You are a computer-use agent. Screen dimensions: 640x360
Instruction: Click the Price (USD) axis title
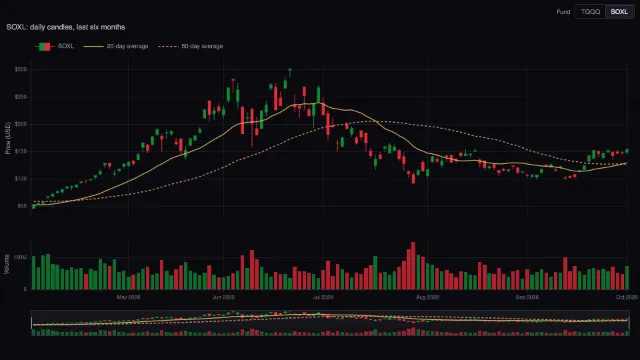(x=7, y=138)
